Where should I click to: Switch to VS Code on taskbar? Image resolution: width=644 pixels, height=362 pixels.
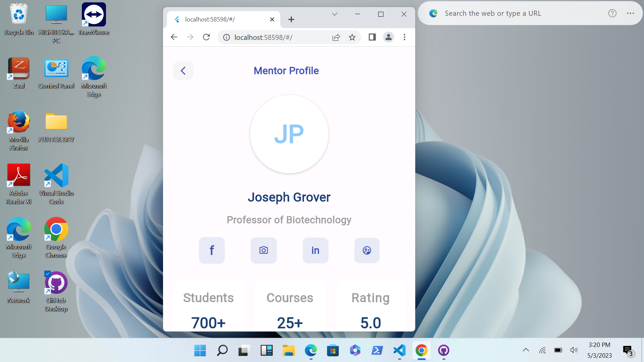pyautogui.click(x=399, y=351)
